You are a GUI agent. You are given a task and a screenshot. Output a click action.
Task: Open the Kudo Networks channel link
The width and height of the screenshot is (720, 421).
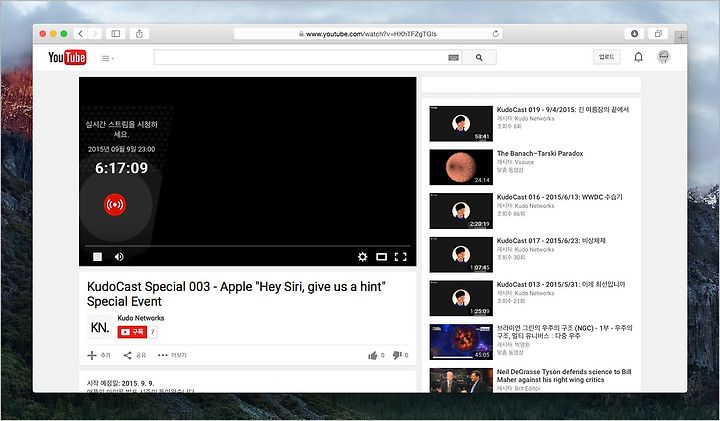(x=141, y=318)
